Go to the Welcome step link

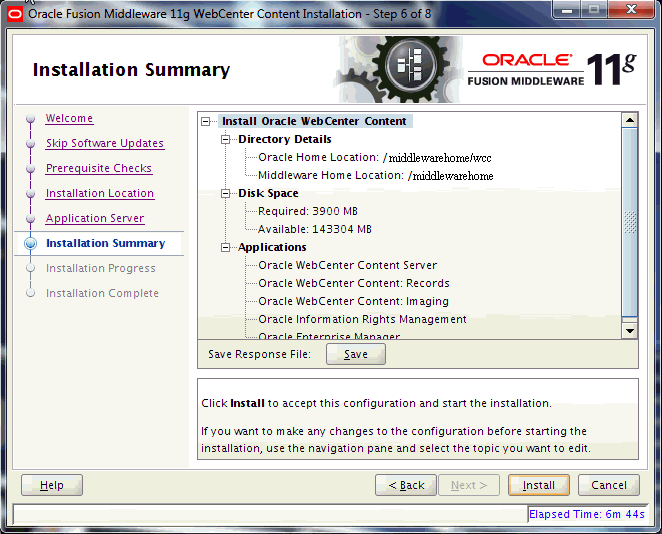[x=69, y=118]
